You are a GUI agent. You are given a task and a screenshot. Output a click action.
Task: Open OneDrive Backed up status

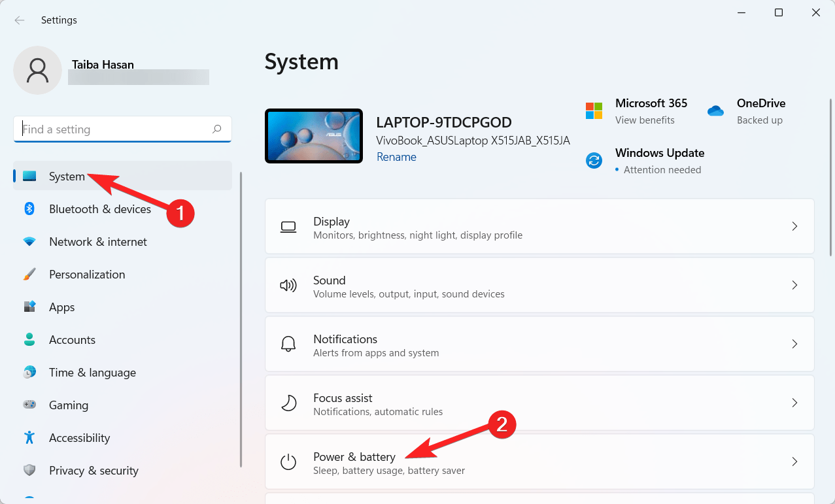[760, 120]
